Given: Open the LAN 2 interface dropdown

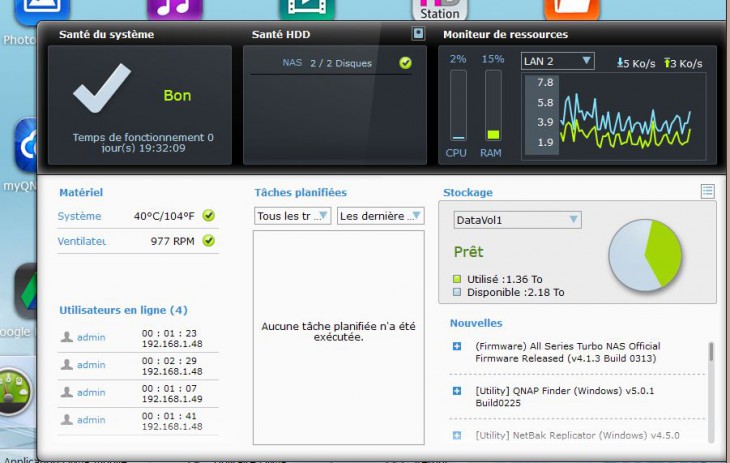Looking at the screenshot, I should point(557,61).
